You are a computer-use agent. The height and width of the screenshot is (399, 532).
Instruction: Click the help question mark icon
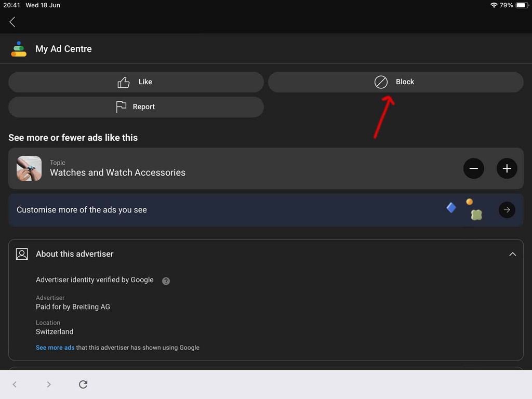tap(166, 281)
